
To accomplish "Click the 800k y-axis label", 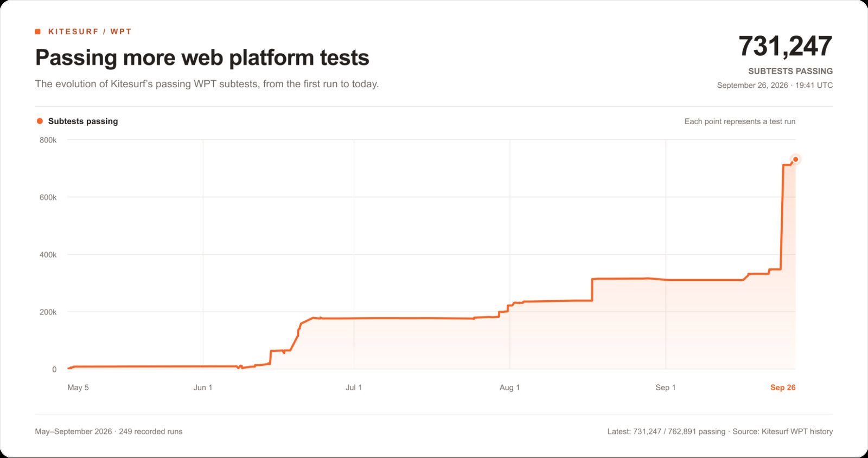I will coord(48,140).
